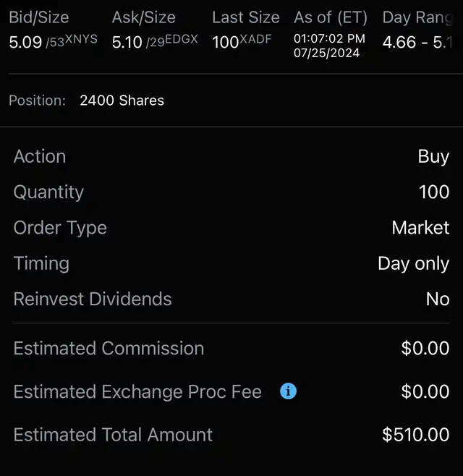Viewport: 463px width, 476px height.
Task: Change Timing from Day only
Action: click(413, 263)
